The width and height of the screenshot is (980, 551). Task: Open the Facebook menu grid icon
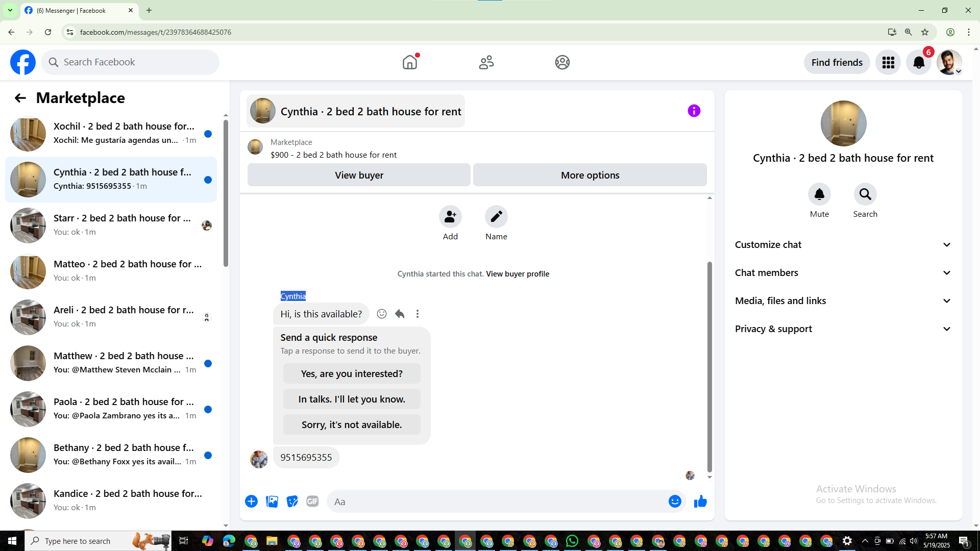888,62
